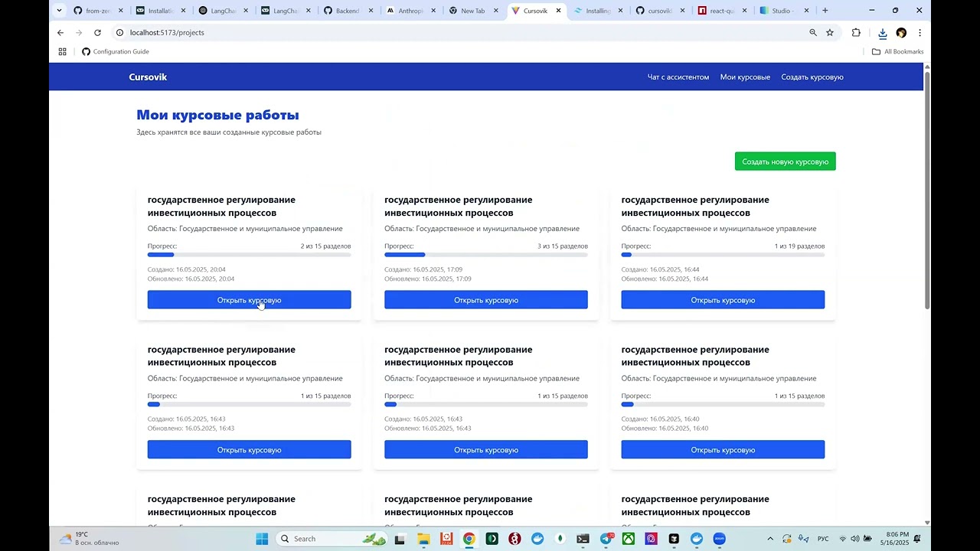The width and height of the screenshot is (980, 551).
Task: Click the Extensions puzzle icon
Action: pyautogui.click(x=857, y=33)
